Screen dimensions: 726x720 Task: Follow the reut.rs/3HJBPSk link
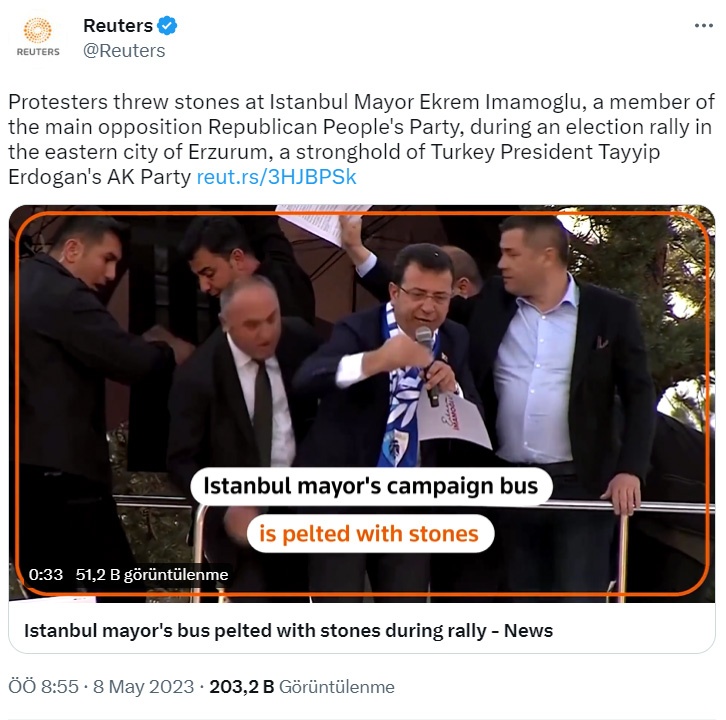(276, 177)
